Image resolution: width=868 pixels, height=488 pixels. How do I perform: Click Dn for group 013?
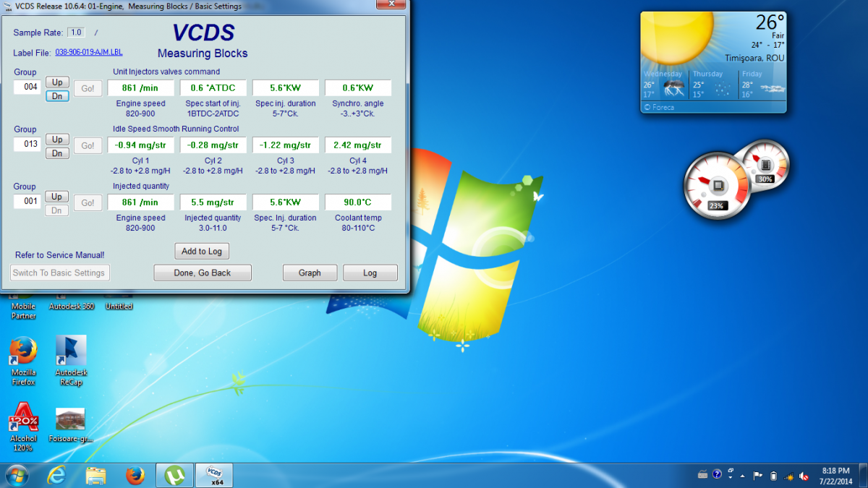pos(57,153)
